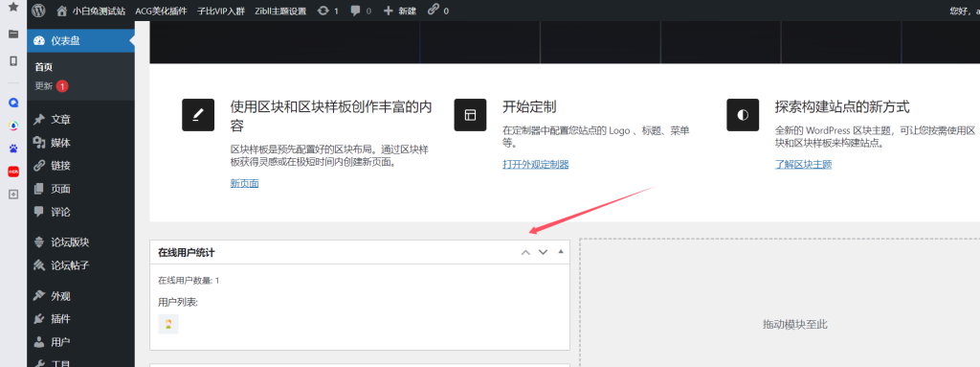Click the Baidu paw icon in browser sidebar
Screen dimensions: 980x367
point(13,149)
